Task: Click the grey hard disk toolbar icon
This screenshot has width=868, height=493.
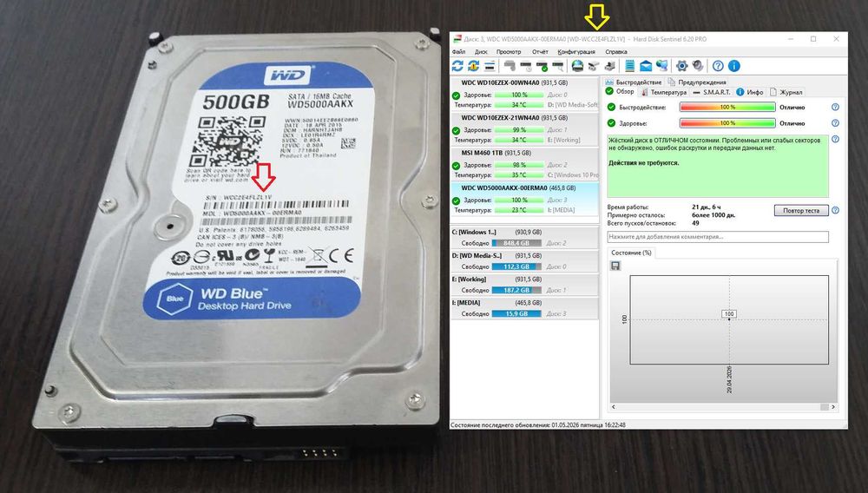Action: click(510, 66)
